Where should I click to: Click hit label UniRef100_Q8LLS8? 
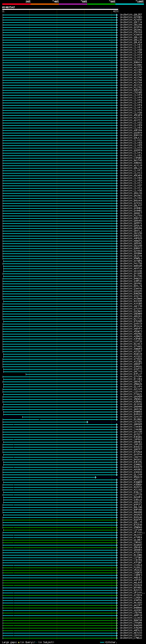131,37
